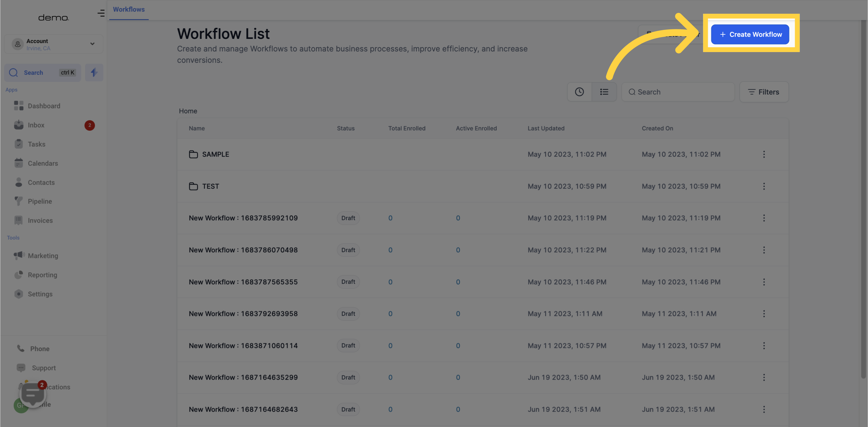Click the demo logo

pyautogui.click(x=53, y=18)
